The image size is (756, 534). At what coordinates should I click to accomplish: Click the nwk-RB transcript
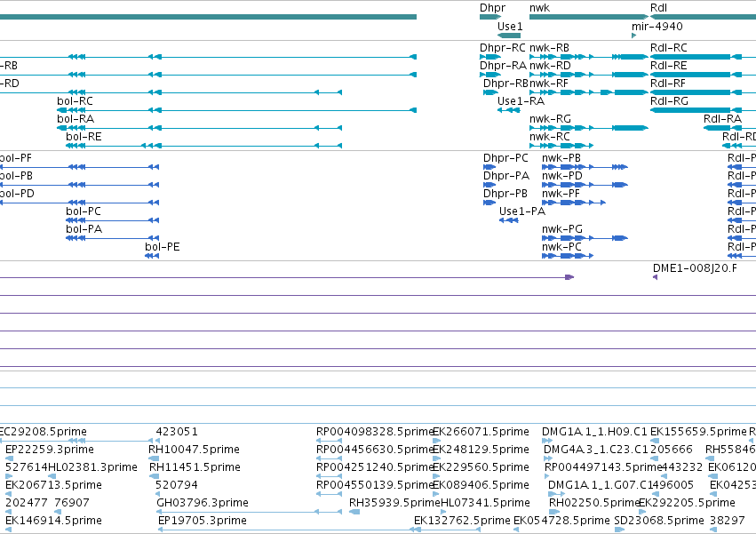(x=549, y=48)
